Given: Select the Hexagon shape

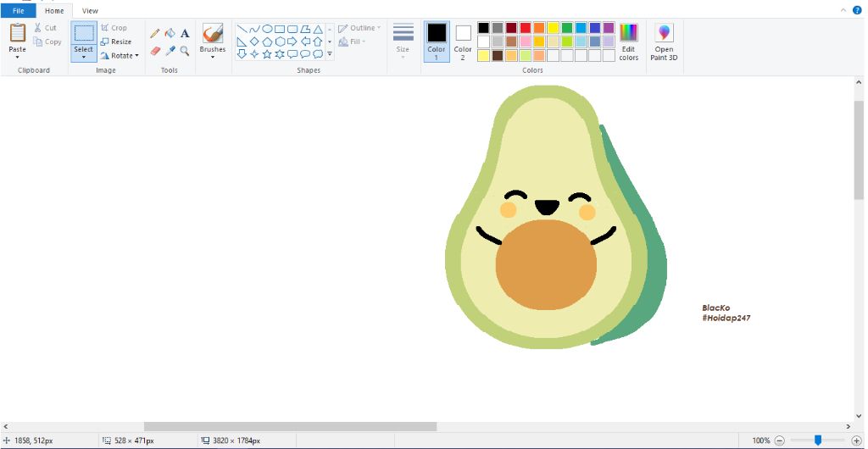Looking at the screenshot, I should tap(280, 42).
